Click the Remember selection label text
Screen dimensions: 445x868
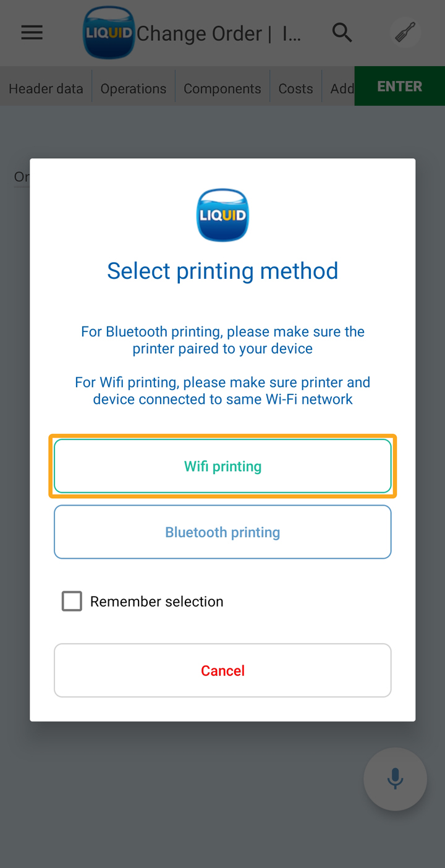click(156, 602)
